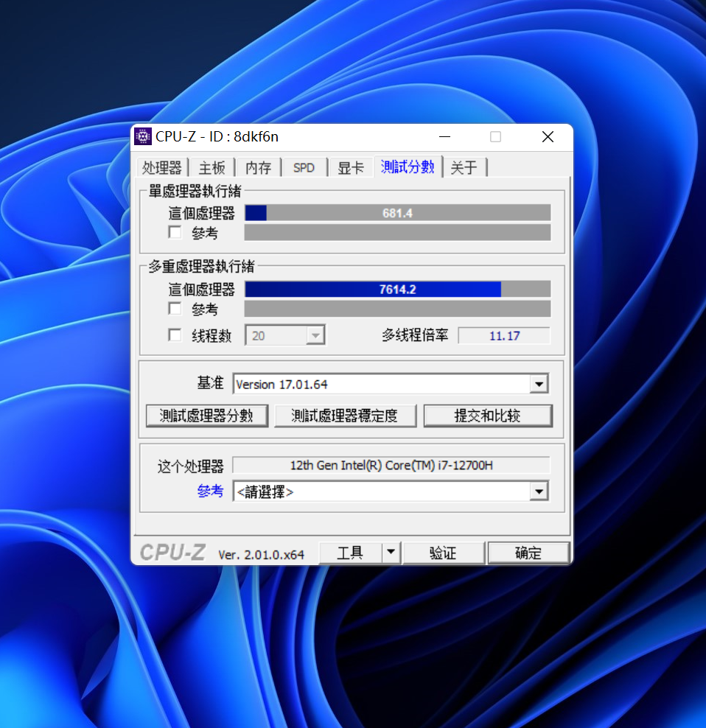The width and height of the screenshot is (706, 728).
Task: Go to the 内存 tab
Action: pos(258,167)
